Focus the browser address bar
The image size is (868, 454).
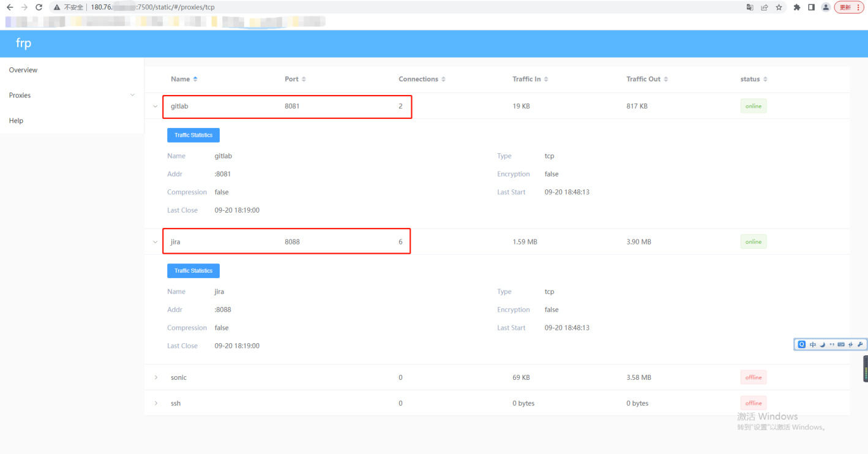[x=367, y=7]
